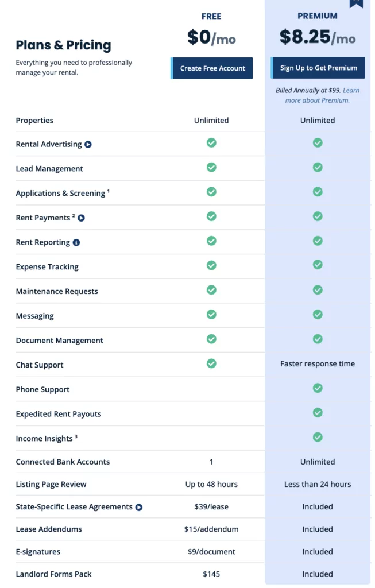Open info icon beside Rent Reporting

(x=76, y=243)
